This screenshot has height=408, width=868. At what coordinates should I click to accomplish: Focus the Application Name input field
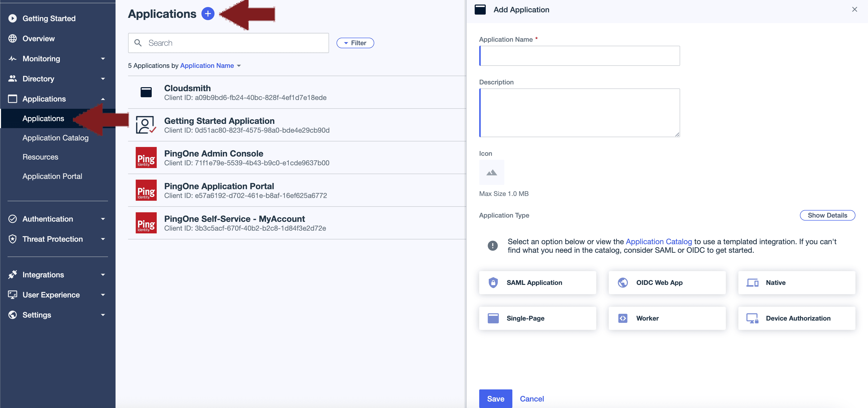[579, 56]
